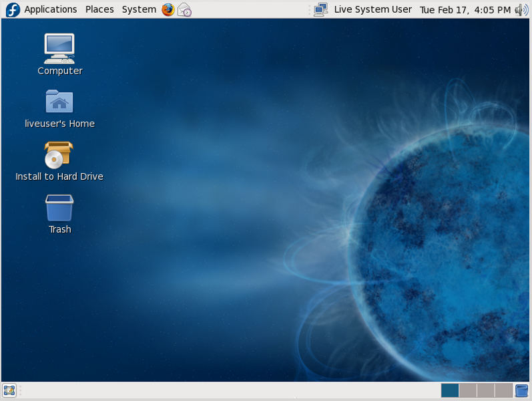Switch to the first active workspace
Image resolution: width=532 pixels, height=401 pixels.
point(450,390)
